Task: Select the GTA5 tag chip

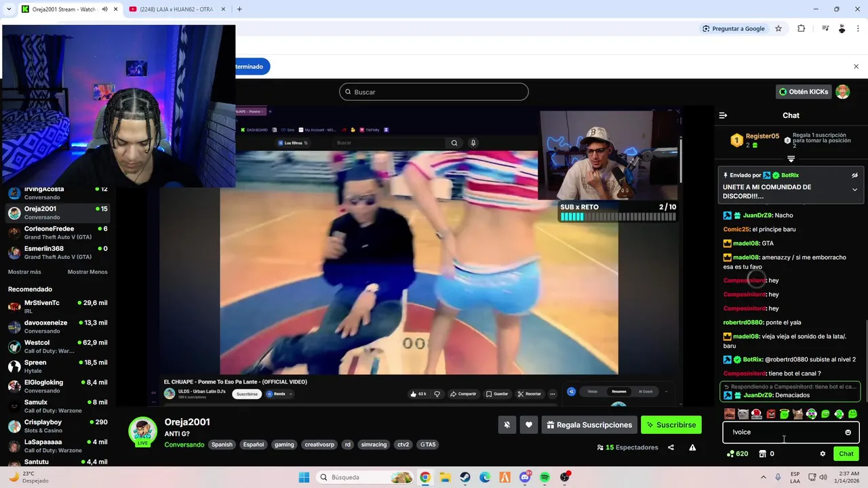Action: click(x=428, y=445)
